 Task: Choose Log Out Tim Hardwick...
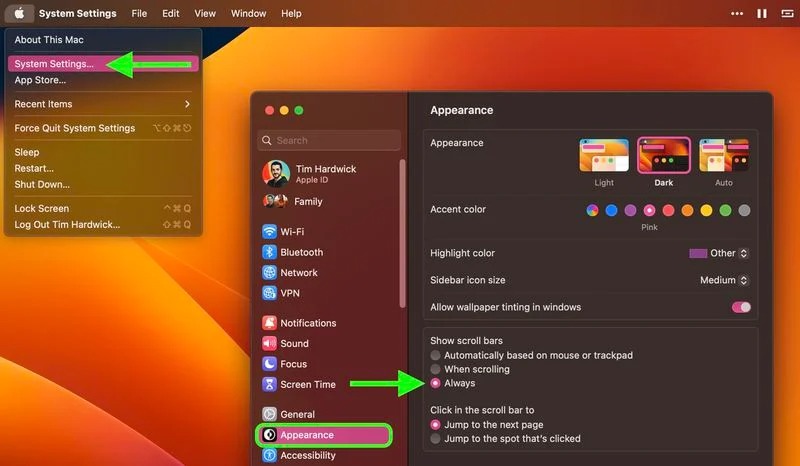[103, 225]
